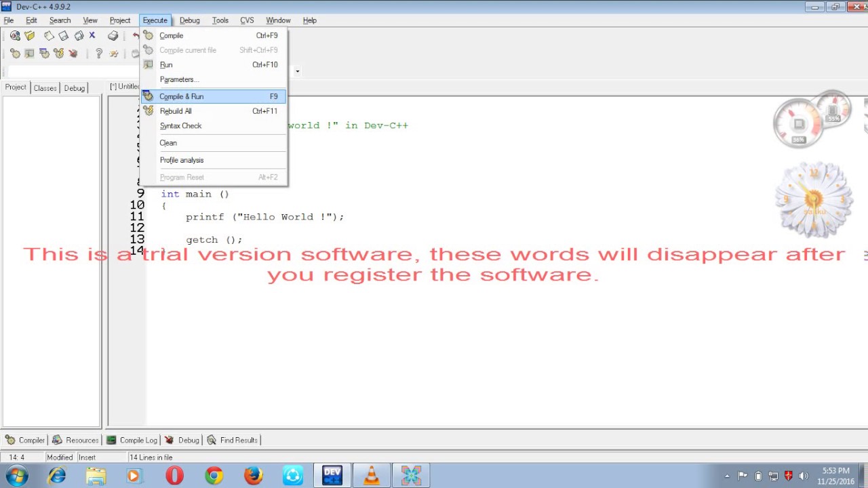Open the Opera browser taskbar icon

click(174, 476)
